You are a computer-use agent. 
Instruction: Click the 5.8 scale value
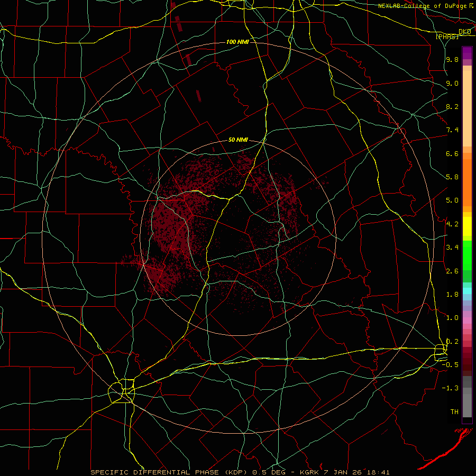(x=452, y=177)
